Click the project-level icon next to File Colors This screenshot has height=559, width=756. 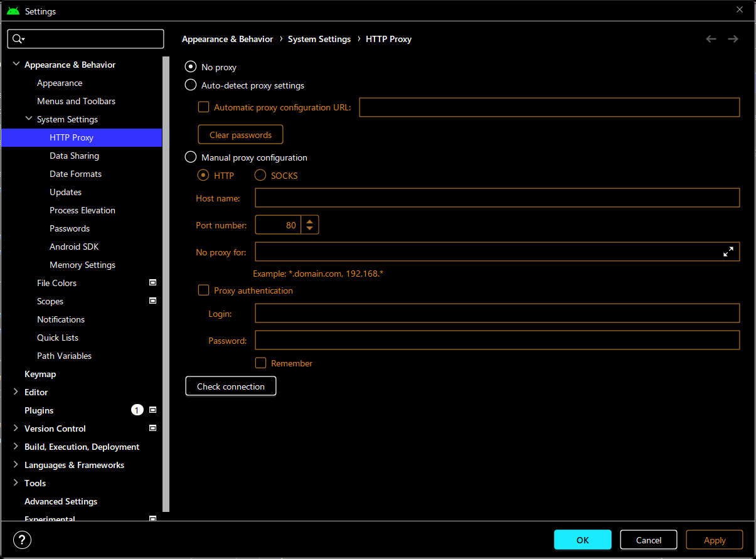point(152,283)
